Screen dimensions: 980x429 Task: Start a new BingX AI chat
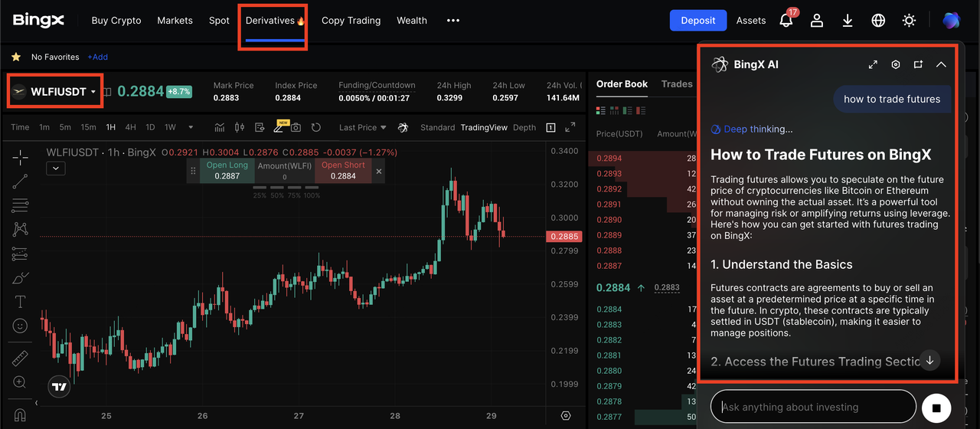coord(918,64)
